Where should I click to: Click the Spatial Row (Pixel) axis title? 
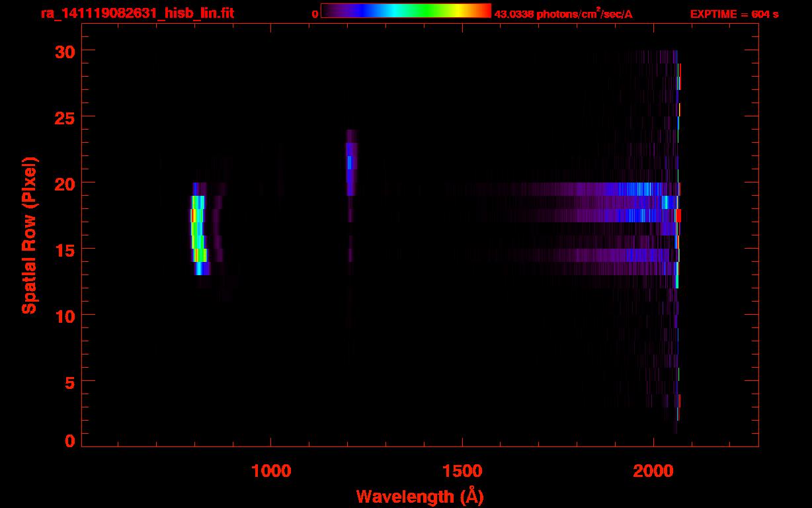[x=29, y=235]
